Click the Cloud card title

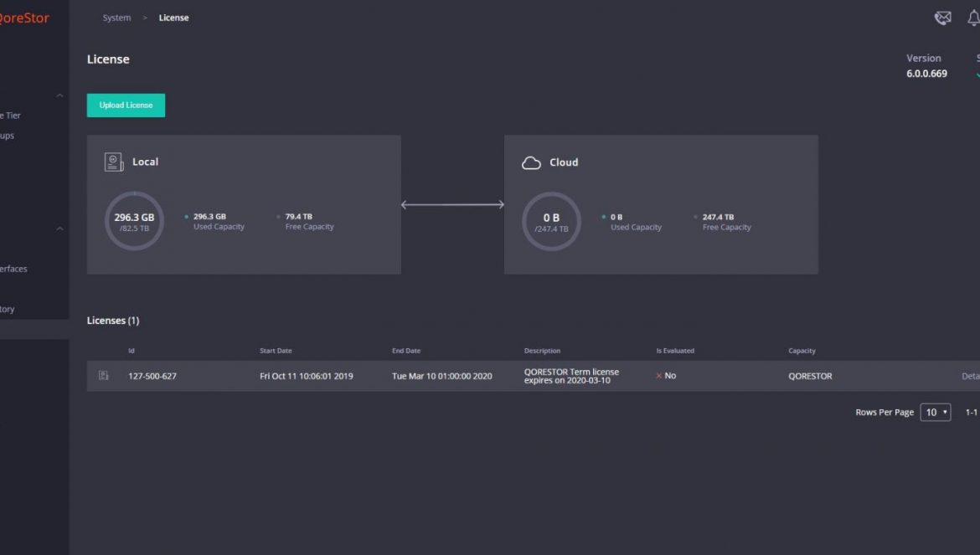click(x=564, y=162)
